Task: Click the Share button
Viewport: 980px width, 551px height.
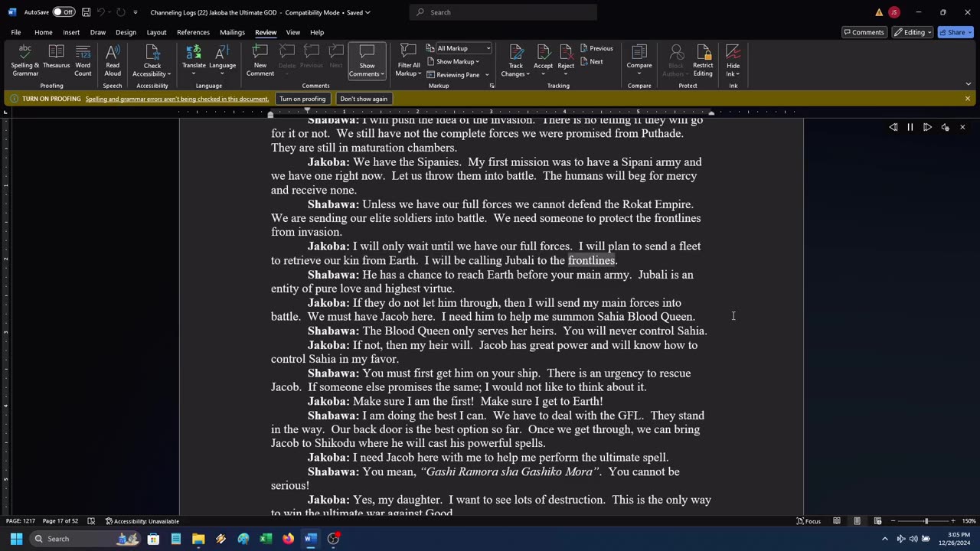Action: [956, 32]
